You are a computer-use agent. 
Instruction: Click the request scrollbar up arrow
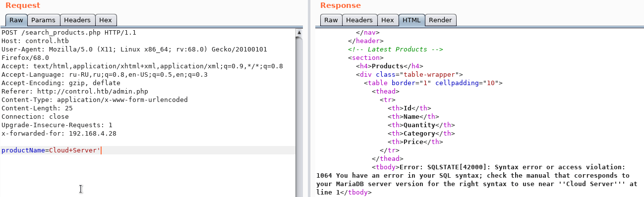point(299,32)
